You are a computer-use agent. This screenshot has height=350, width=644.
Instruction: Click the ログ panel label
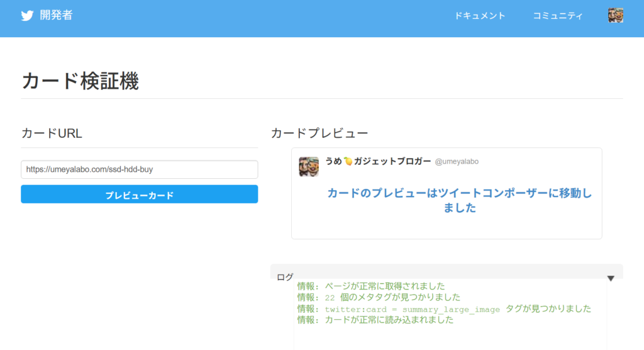(x=285, y=277)
